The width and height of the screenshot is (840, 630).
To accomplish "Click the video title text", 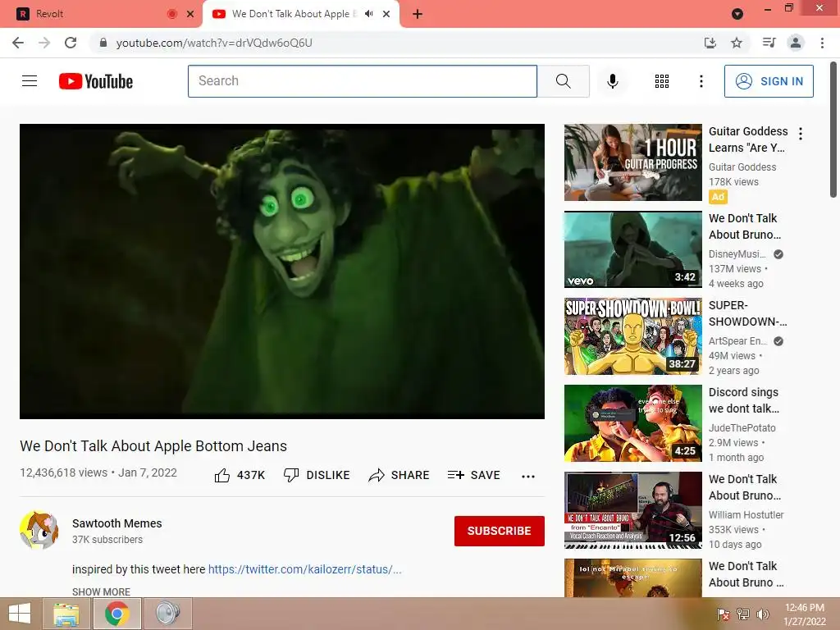I will point(153,446).
